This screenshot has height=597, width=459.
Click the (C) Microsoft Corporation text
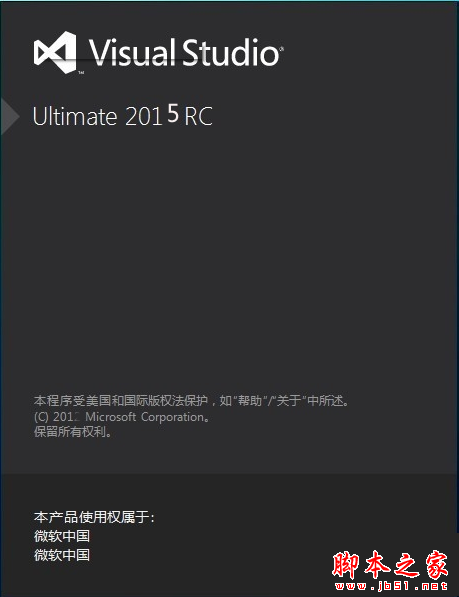122,417
